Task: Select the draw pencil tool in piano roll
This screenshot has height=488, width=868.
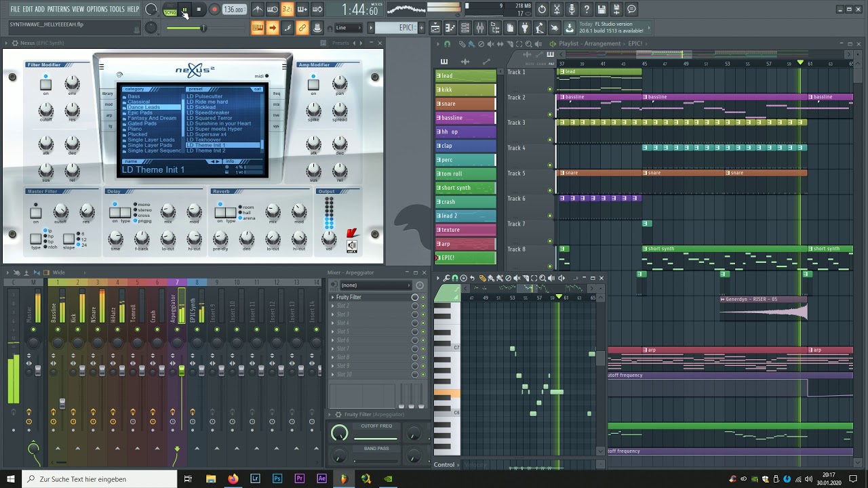Action: (482, 278)
